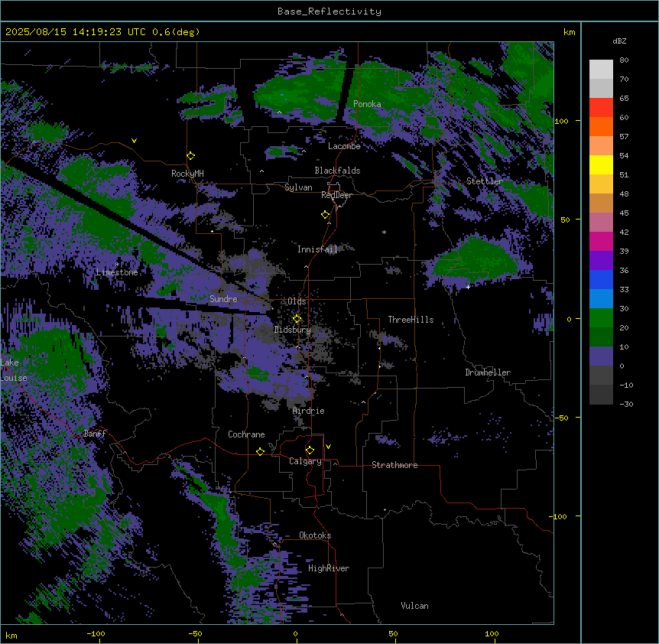Pick the yellow 54 dBZ legend swatch
This screenshot has height=644, width=659.
(x=601, y=165)
